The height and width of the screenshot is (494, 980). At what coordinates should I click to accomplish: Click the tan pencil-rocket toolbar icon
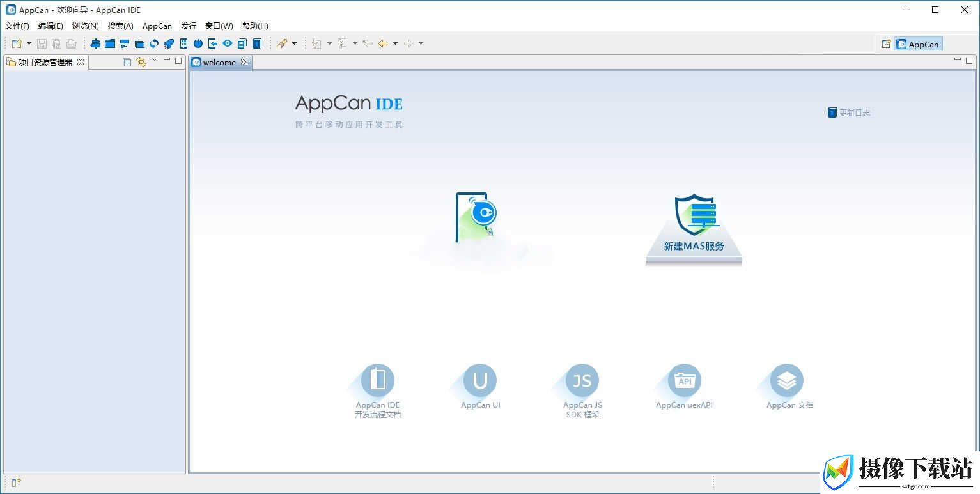pyautogui.click(x=282, y=43)
